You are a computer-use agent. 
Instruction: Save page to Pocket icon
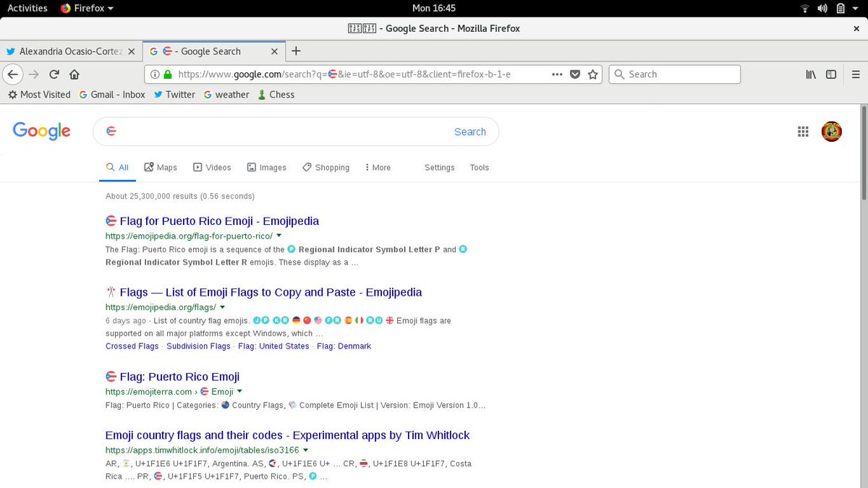tap(575, 74)
